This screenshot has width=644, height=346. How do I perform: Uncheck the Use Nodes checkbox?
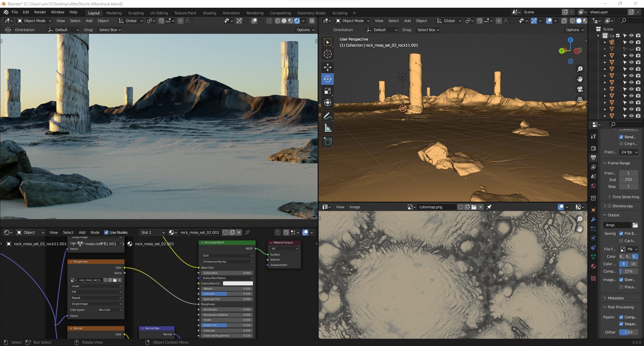click(x=106, y=232)
